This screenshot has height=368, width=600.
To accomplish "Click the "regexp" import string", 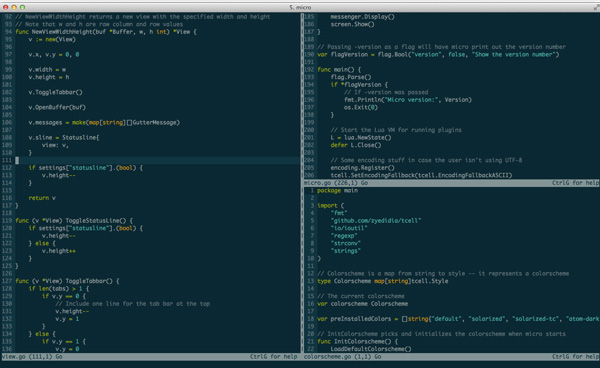I will tap(344, 236).
